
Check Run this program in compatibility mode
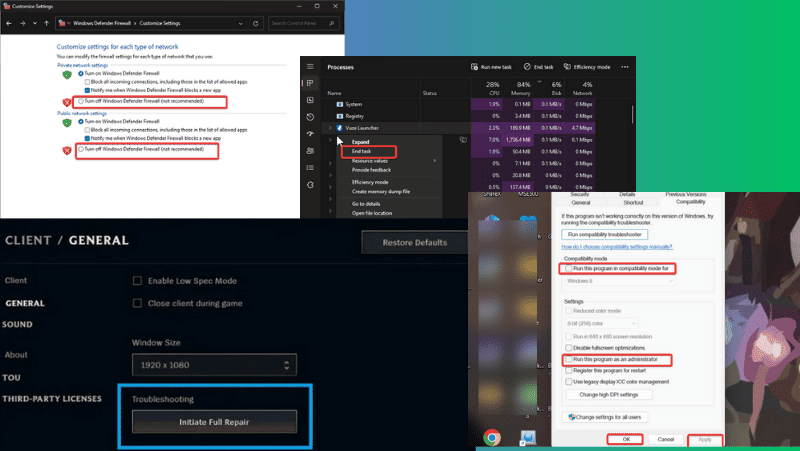tap(568, 268)
